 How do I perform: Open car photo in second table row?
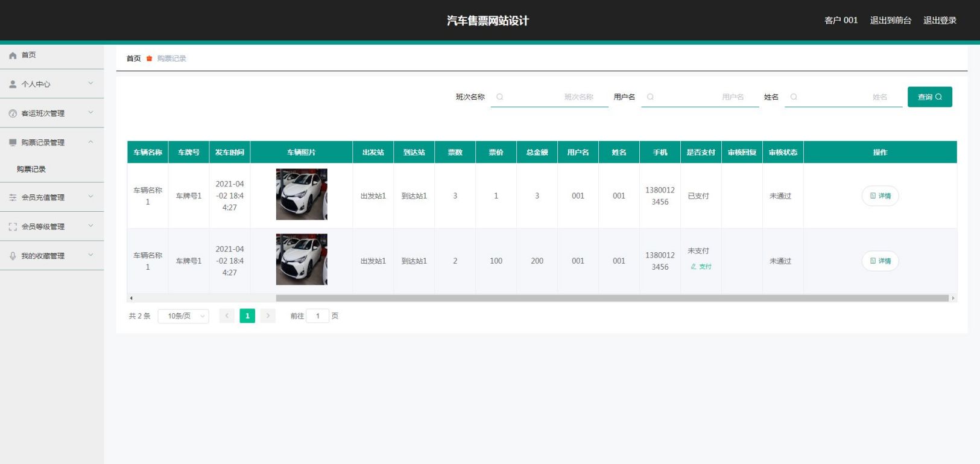click(302, 259)
